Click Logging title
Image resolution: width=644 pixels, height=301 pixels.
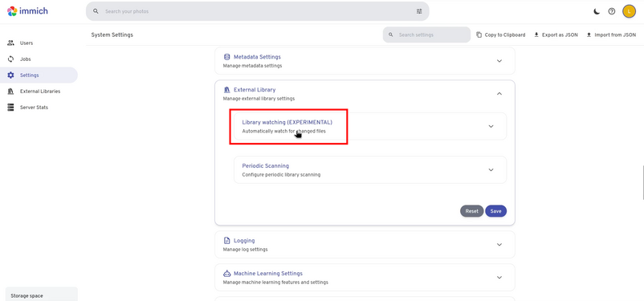pos(244,241)
